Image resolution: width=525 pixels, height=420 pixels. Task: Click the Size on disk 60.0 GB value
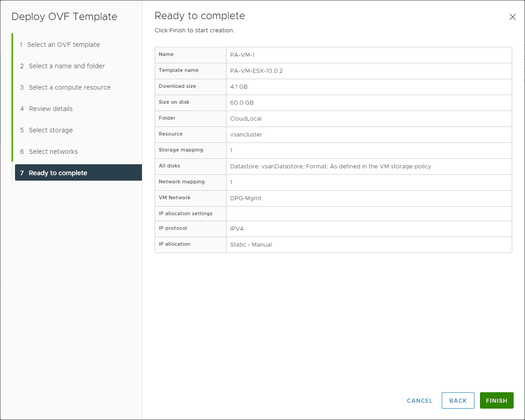tap(242, 103)
